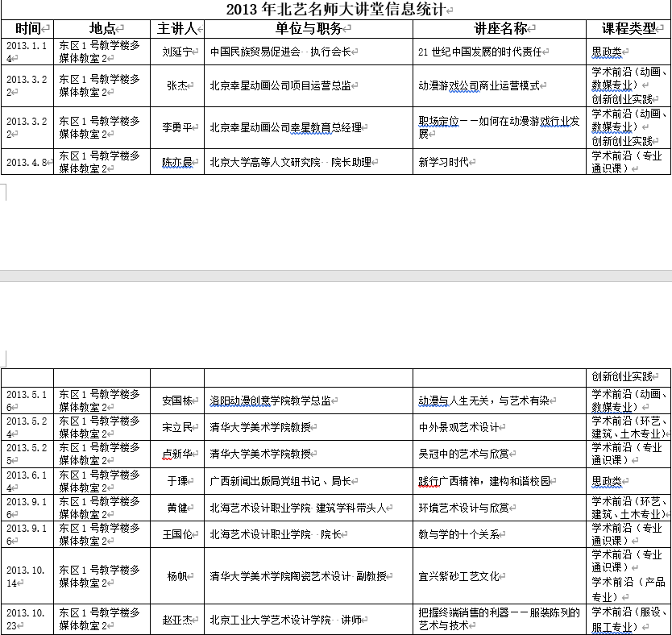Click the gray page break gap between pages

pyautogui.click(x=336, y=276)
